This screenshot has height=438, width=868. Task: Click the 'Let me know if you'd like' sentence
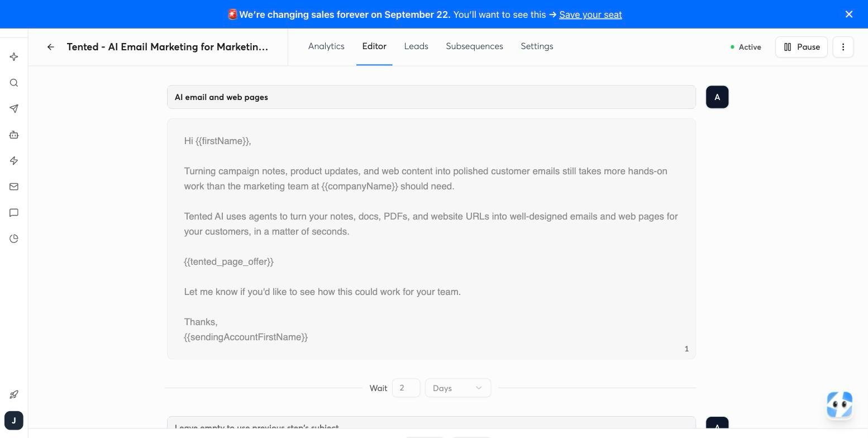pyautogui.click(x=322, y=292)
